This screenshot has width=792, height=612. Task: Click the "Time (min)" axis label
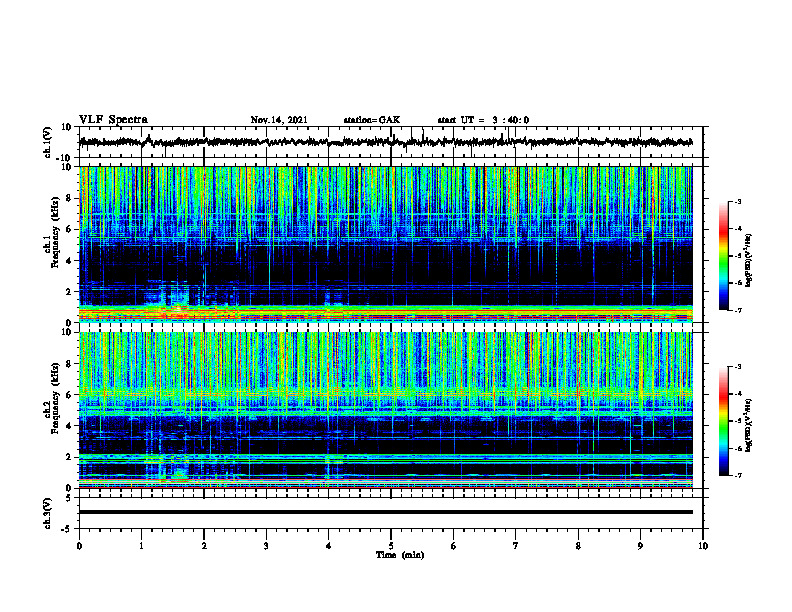point(400,555)
